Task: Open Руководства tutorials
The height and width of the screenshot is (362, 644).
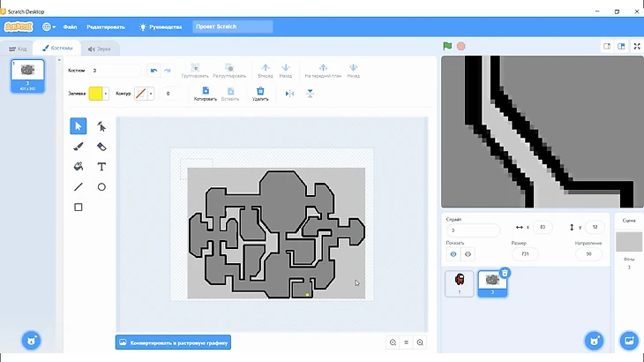Action: (x=161, y=26)
